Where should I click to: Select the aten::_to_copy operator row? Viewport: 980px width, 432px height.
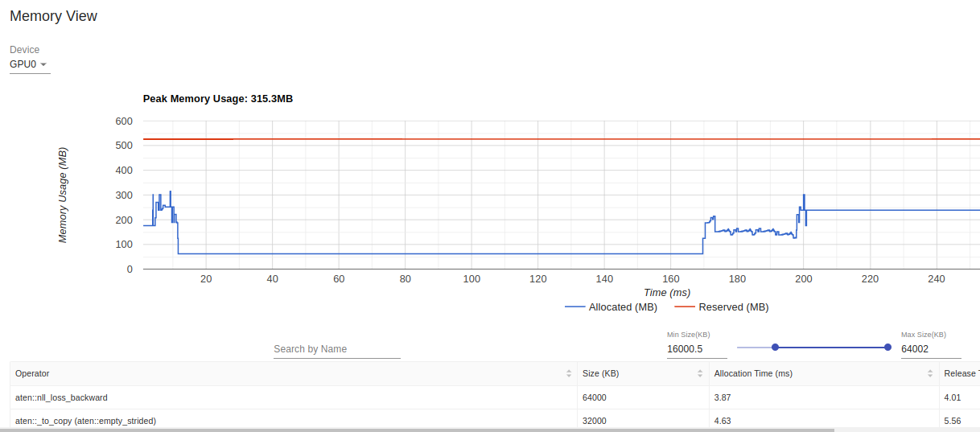click(85, 421)
